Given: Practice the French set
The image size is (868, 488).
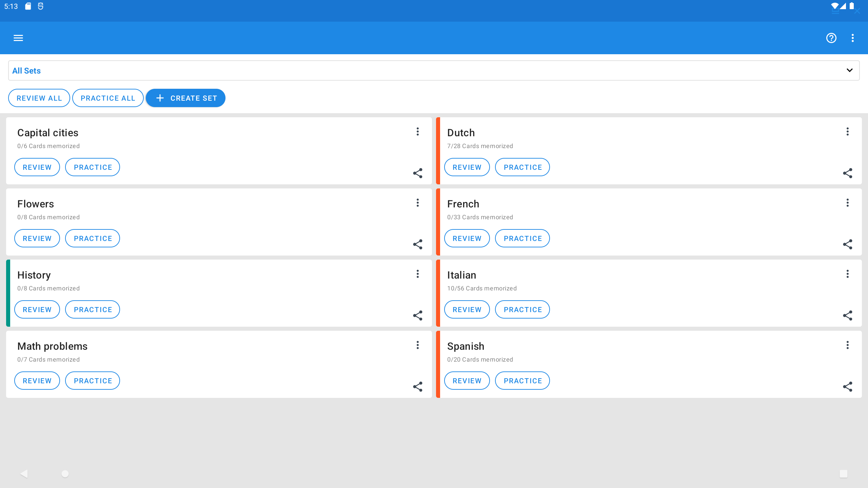Looking at the screenshot, I should (522, 238).
